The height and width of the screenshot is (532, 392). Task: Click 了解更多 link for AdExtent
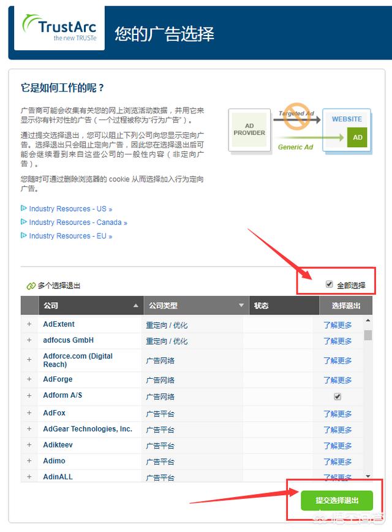337,325
